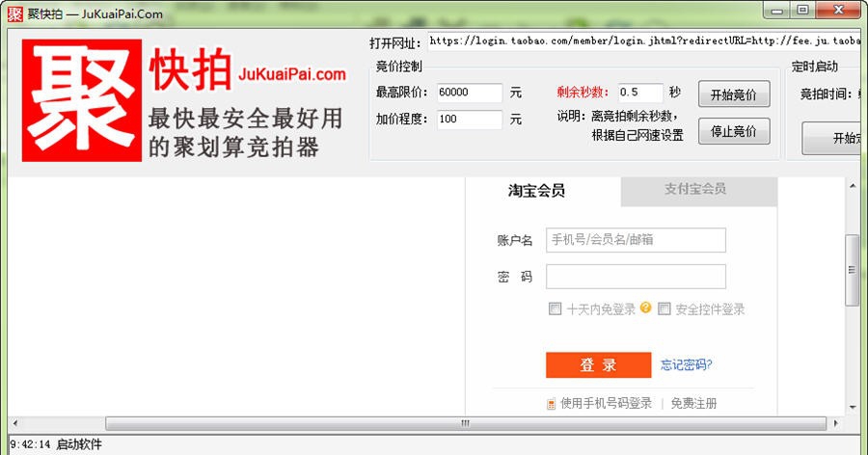Click the 停止竞价 button

point(734,131)
